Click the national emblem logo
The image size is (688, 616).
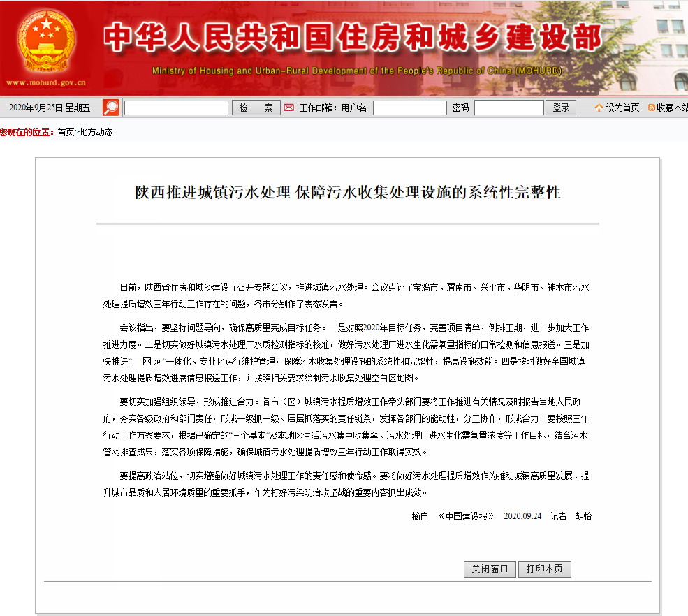coord(46,42)
